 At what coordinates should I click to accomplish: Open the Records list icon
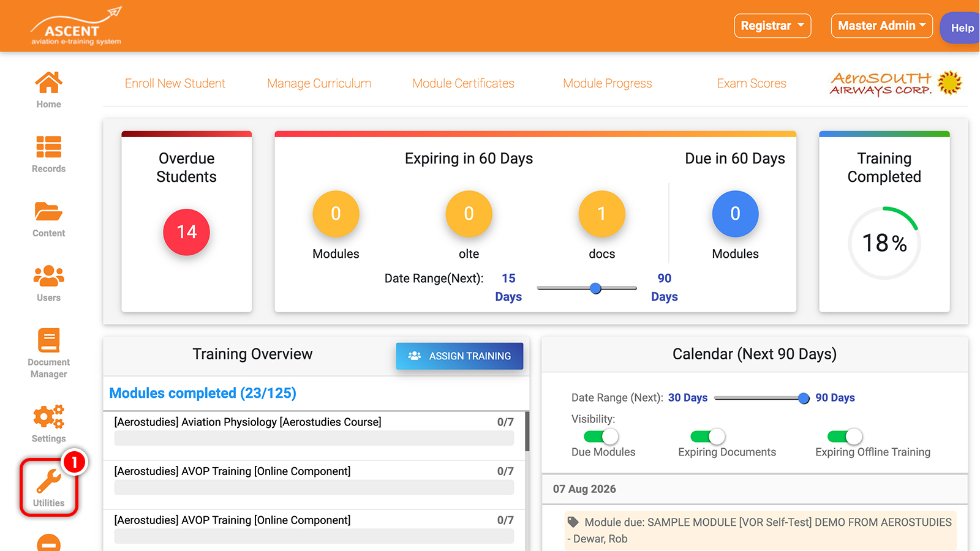click(x=48, y=147)
